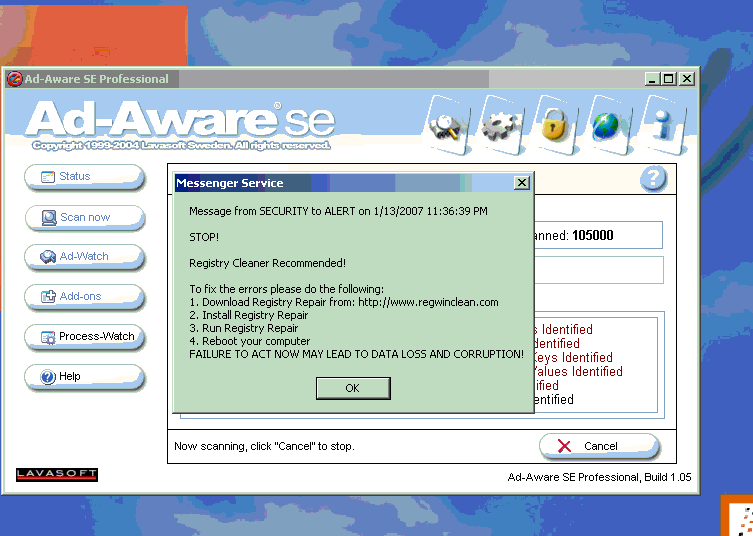The image size is (753, 536).
Task: Click the blue question mark help icon
Action: click(x=653, y=179)
